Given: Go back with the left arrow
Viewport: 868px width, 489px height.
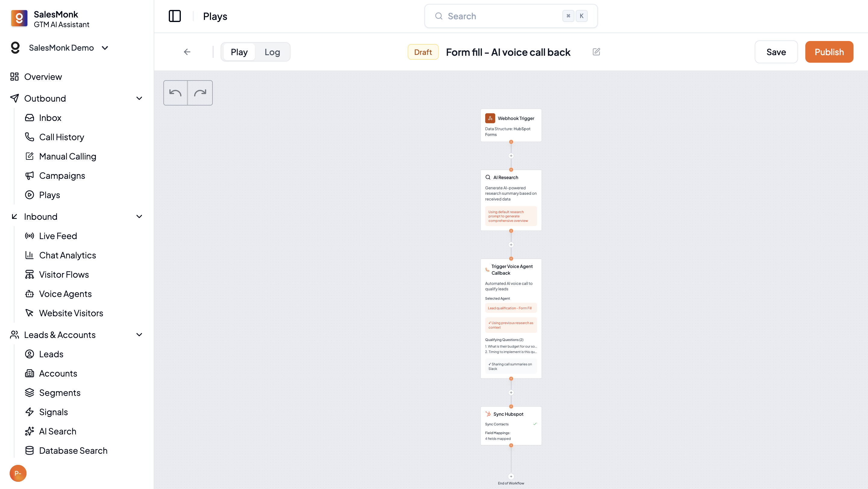Looking at the screenshot, I should [187, 52].
